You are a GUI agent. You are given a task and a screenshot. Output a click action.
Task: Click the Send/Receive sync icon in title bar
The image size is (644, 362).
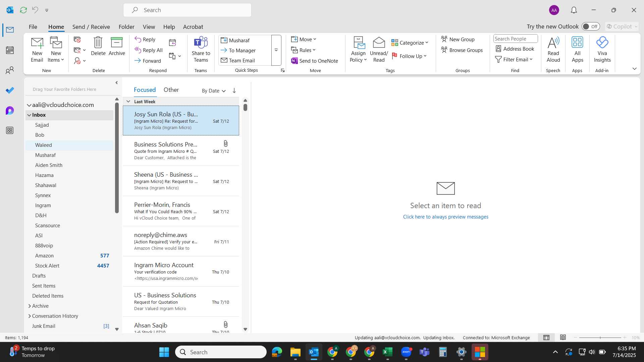tap(23, 10)
